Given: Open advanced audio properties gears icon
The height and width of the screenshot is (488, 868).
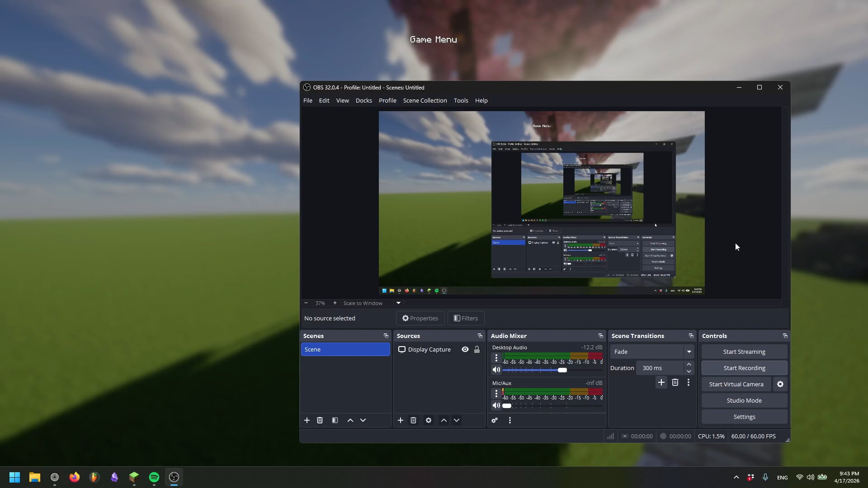Looking at the screenshot, I should pos(495,420).
